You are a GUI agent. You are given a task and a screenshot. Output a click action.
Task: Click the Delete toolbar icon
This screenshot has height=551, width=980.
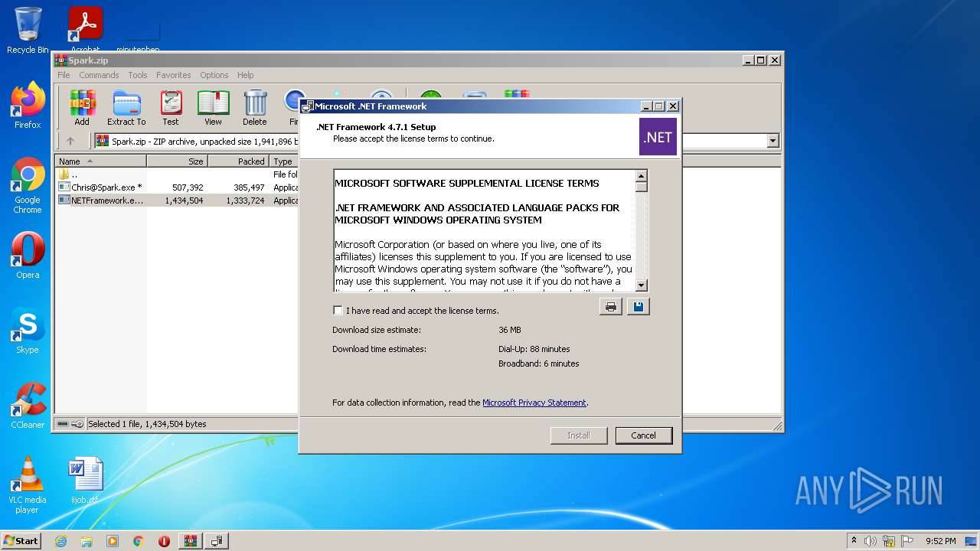click(255, 107)
